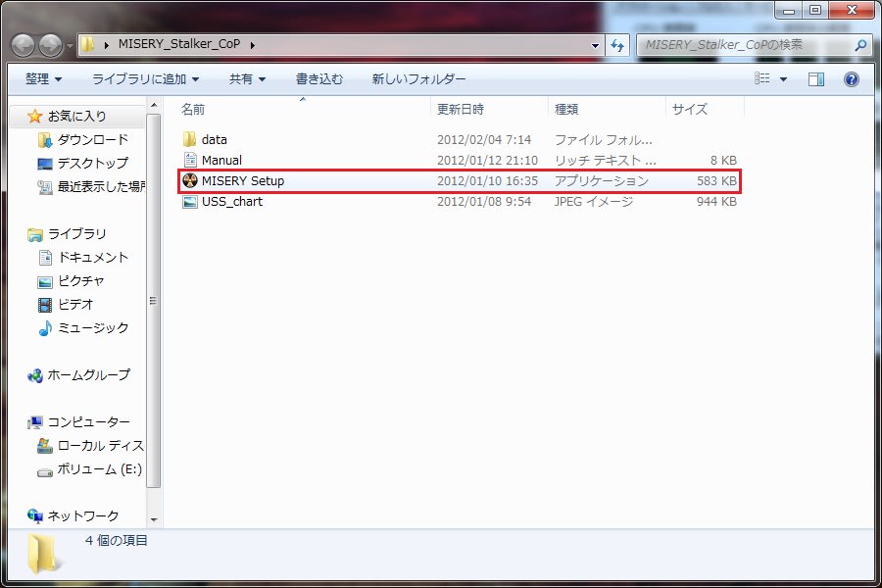Click the MISERY Setup file name
The image size is (882, 588).
click(243, 181)
